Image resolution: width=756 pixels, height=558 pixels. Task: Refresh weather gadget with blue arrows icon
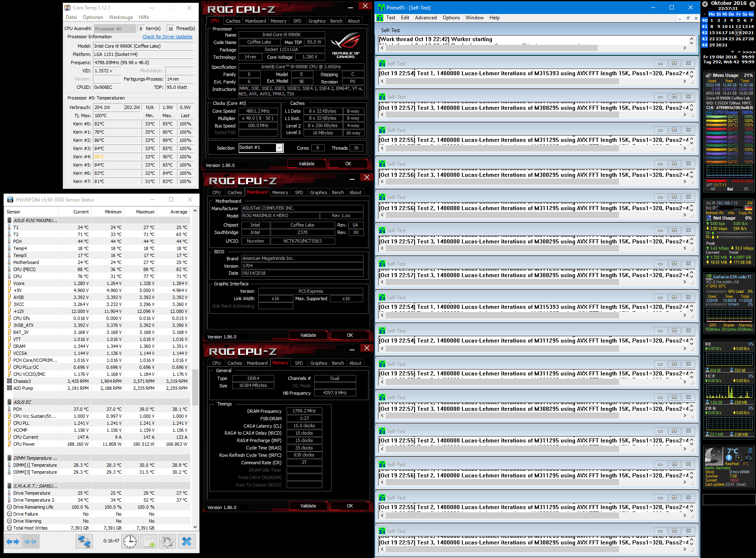pos(750,450)
